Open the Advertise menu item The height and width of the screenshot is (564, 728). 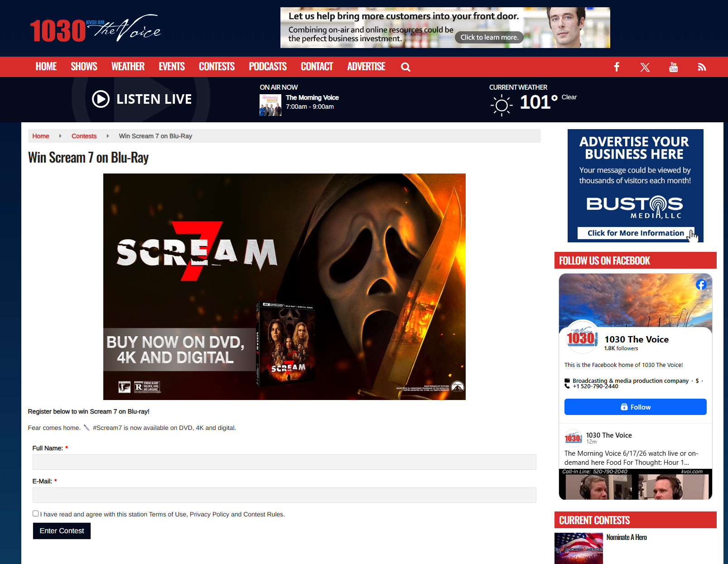coord(366,67)
